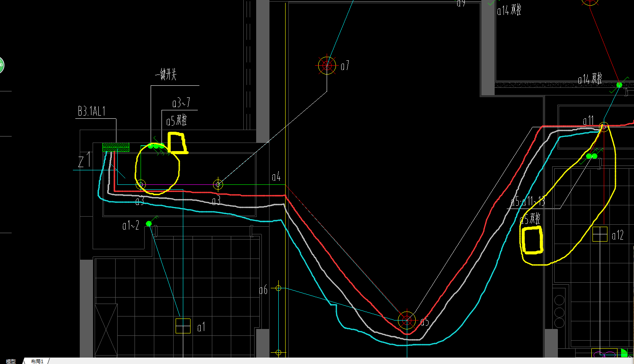Select the a12 text label
This screenshot has width=634, height=364.
(x=617, y=235)
